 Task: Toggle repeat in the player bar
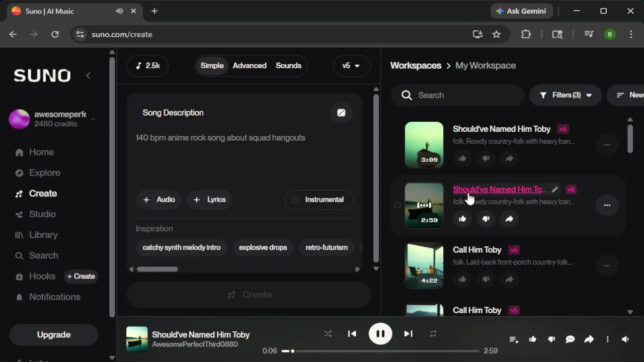tap(433, 334)
